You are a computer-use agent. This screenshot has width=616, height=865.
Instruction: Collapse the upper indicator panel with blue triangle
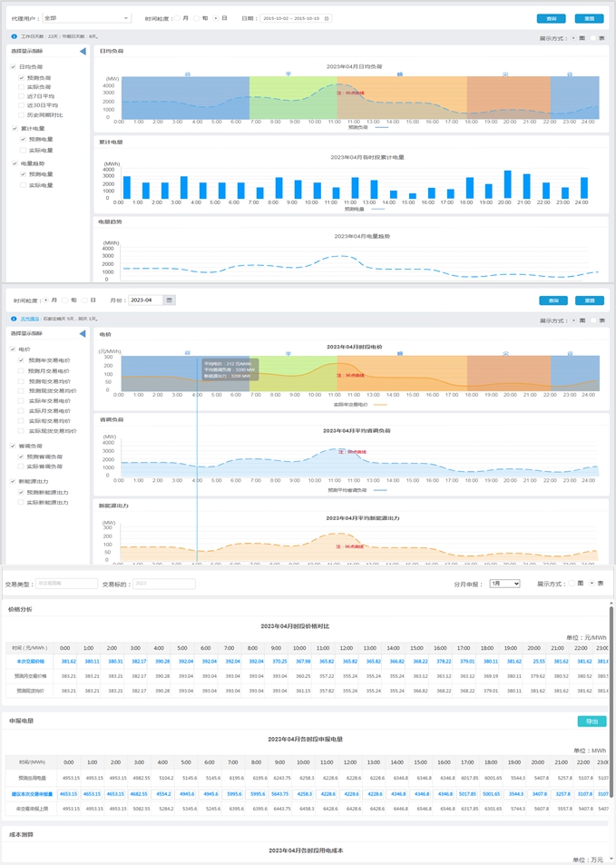coord(83,52)
